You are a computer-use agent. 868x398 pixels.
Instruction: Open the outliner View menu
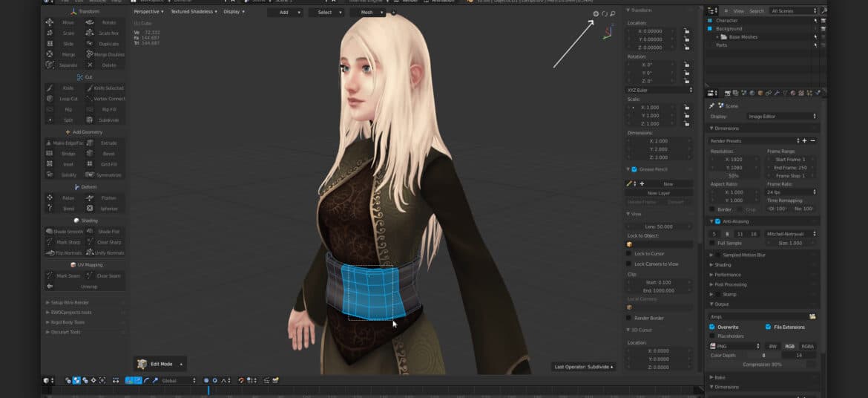pos(738,11)
